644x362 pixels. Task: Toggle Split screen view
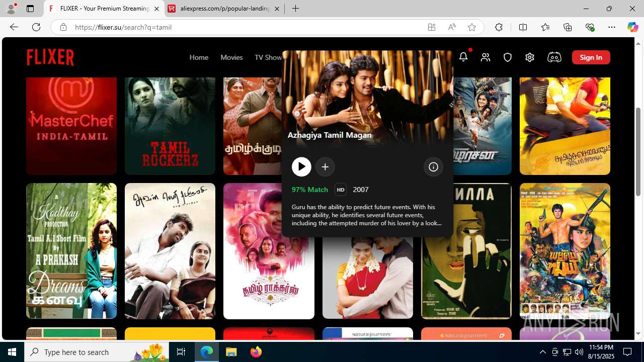[523, 27]
